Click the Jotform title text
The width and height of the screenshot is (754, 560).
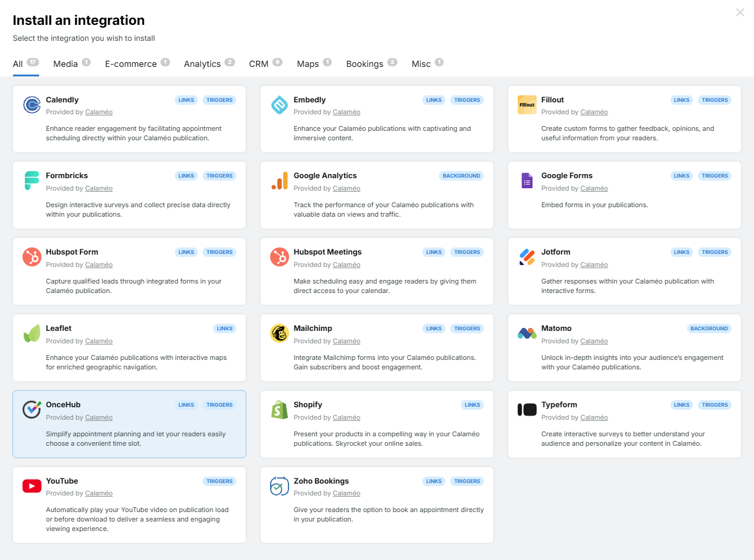(556, 252)
